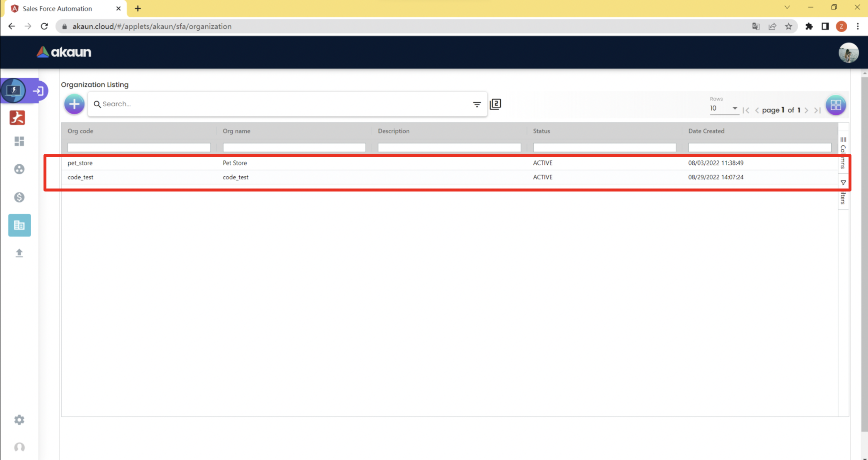The height and width of the screenshot is (460, 868).
Task: Open the search filter options icon
Action: click(476, 104)
